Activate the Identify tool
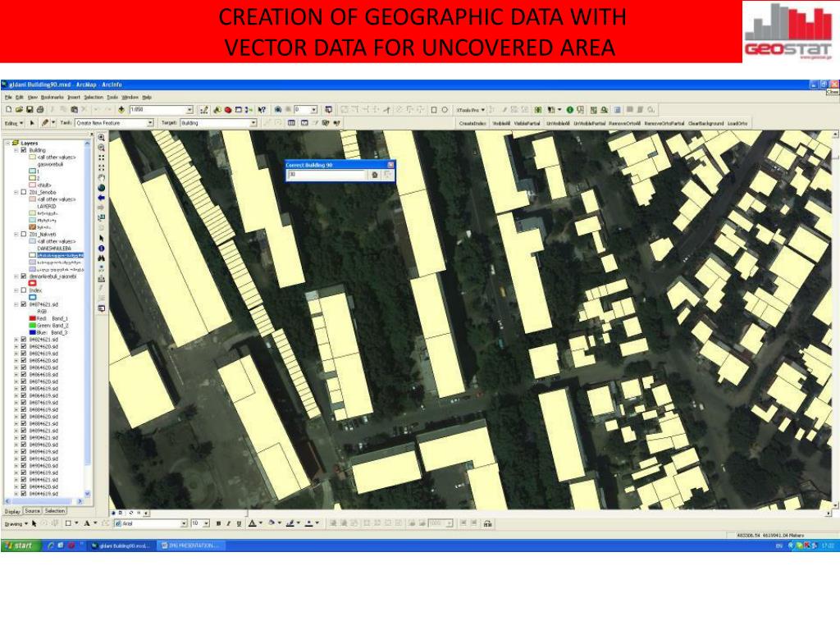This screenshot has height=630, width=840. 101,249
